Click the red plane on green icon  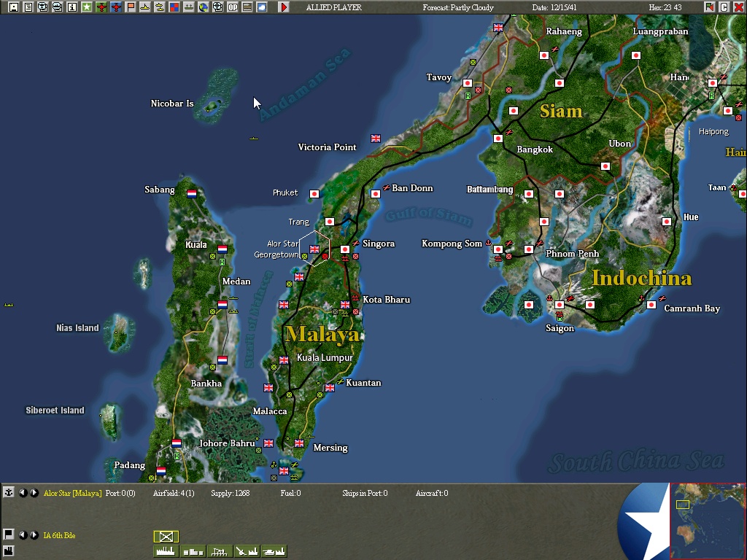[x=101, y=7]
